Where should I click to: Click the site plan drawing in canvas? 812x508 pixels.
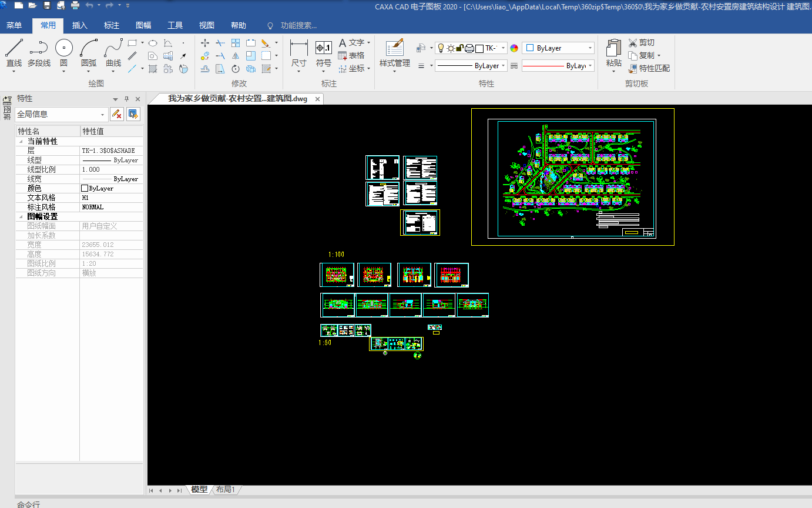pyautogui.click(x=573, y=177)
